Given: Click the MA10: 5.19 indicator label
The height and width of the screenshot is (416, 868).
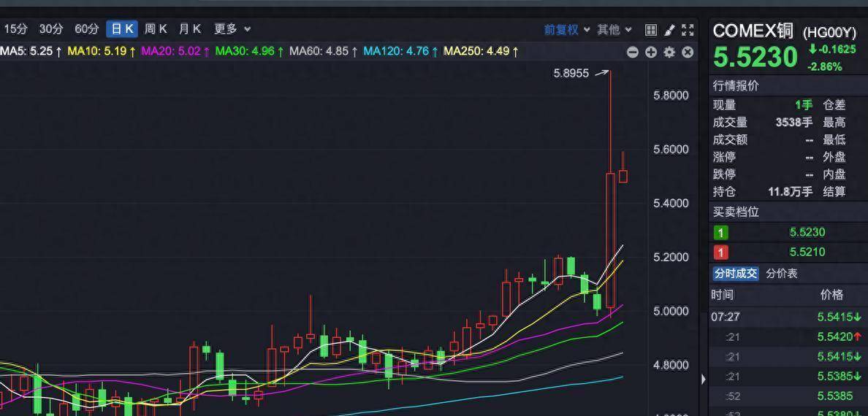Looking at the screenshot, I should (x=102, y=51).
